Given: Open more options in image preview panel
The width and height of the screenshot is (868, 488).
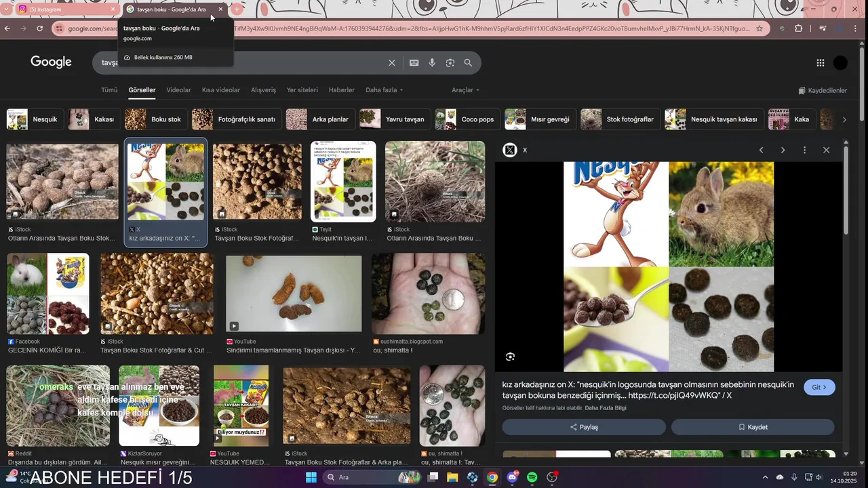Looking at the screenshot, I should pos(804,150).
